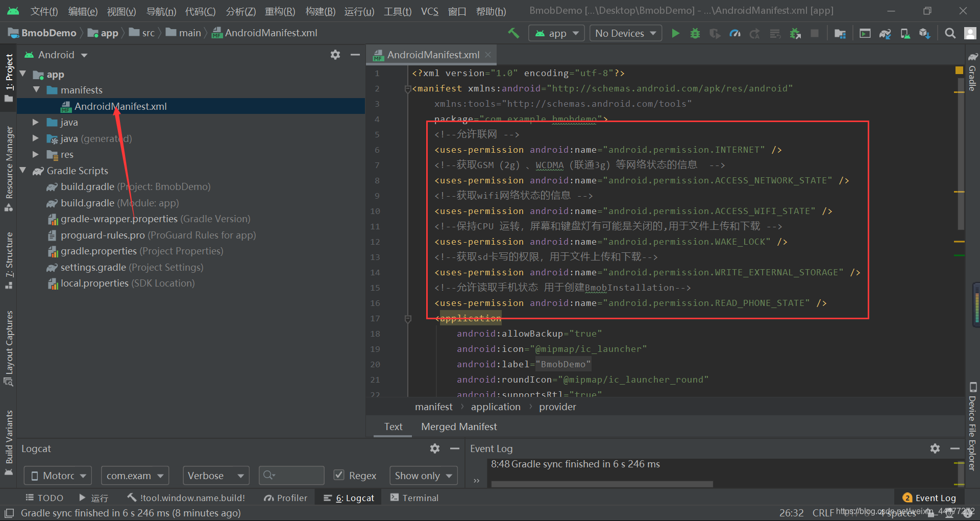The width and height of the screenshot is (980, 521).
Task: Close the AndroidManifest.xml editor tab
Action: point(488,55)
